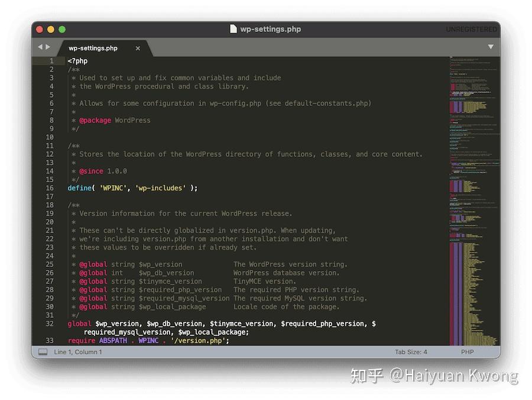Click the document icon in title bar
532x400 pixels.
click(233, 29)
